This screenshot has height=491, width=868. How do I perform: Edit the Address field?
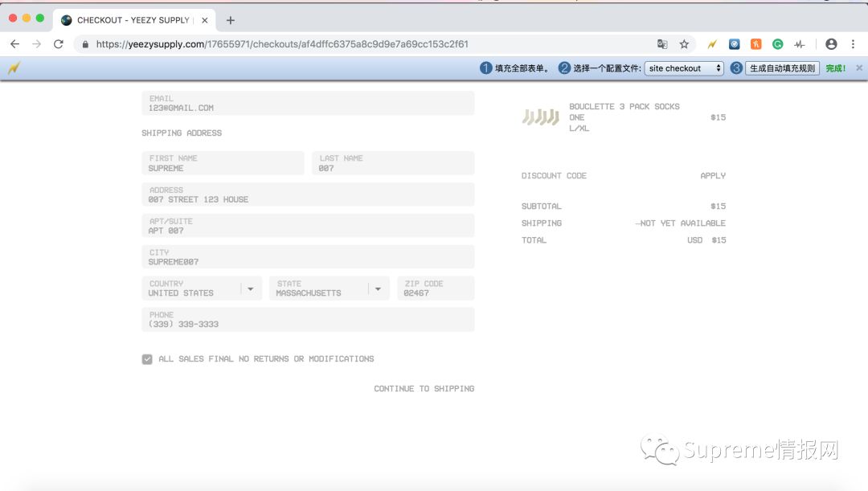(x=308, y=194)
